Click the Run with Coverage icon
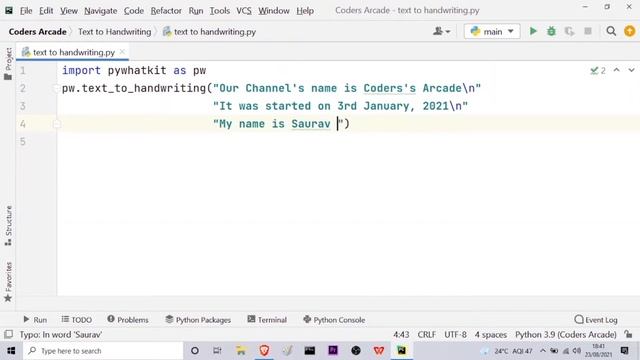Screen dimensions: 640x360 [x=569, y=31]
